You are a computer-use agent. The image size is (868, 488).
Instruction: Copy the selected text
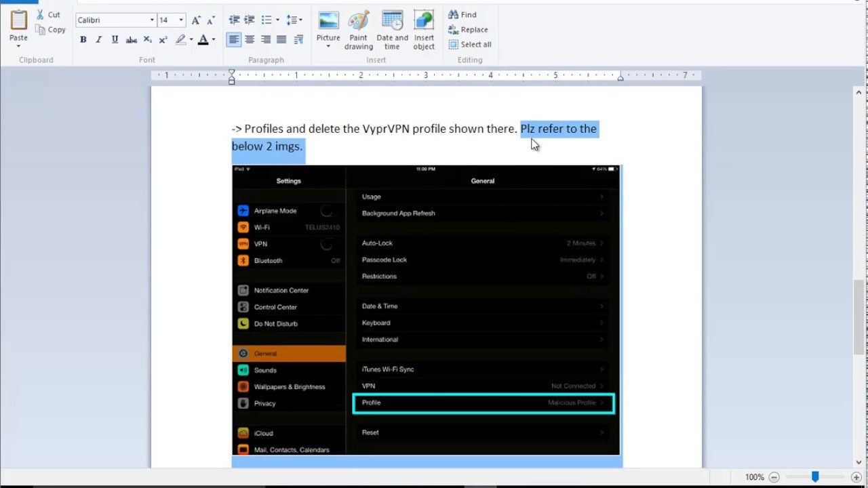50,30
